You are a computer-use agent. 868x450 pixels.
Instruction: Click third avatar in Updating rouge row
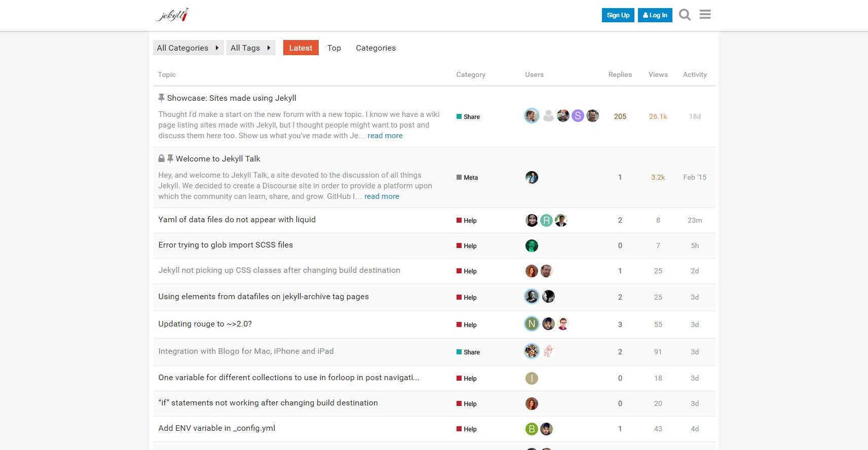(x=563, y=323)
